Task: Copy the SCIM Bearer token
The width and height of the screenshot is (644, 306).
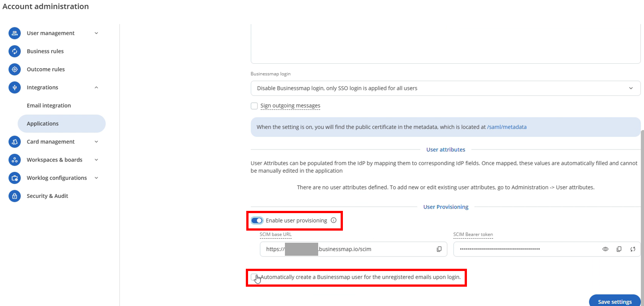Action: pos(619,249)
